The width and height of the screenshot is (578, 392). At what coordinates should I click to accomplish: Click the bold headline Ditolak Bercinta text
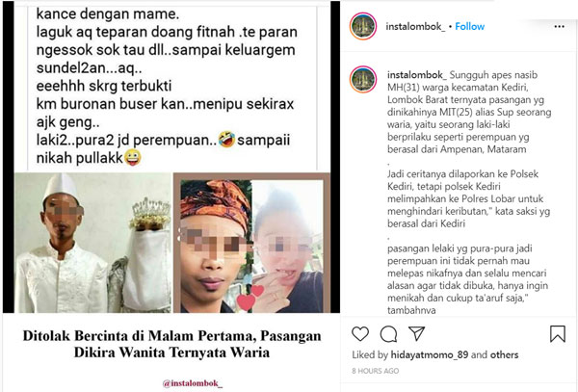[x=171, y=344]
